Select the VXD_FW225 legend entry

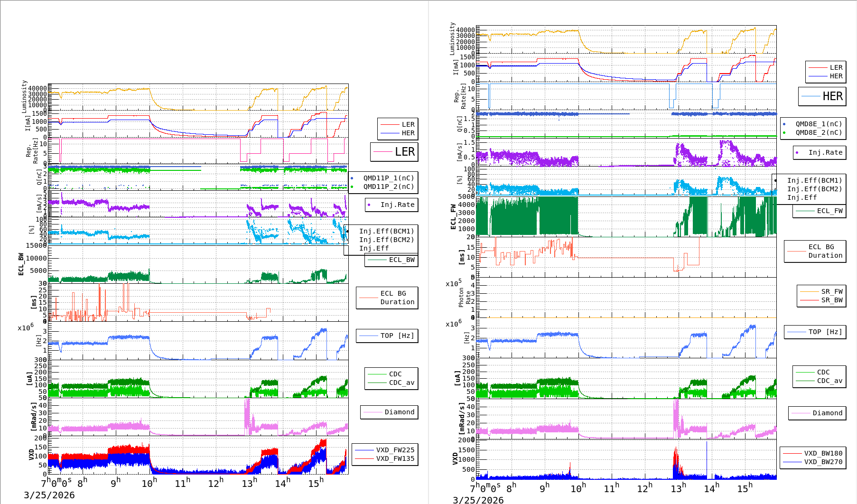(x=395, y=450)
